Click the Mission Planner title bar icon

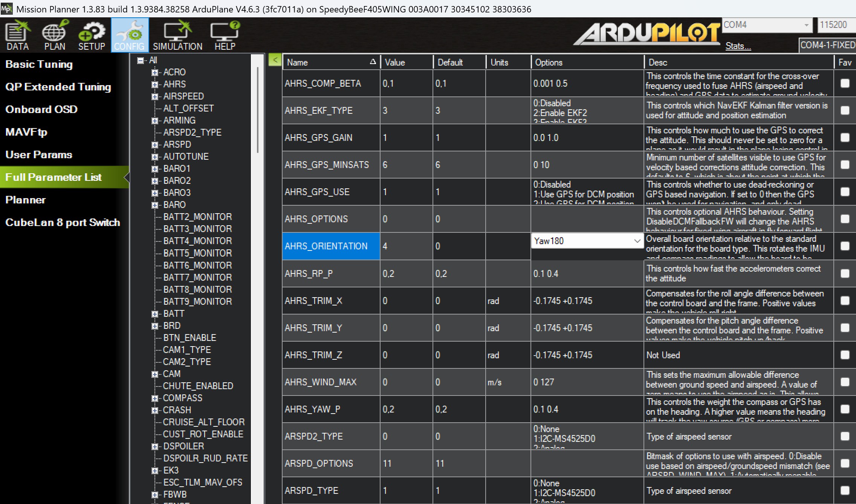tap(6, 9)
